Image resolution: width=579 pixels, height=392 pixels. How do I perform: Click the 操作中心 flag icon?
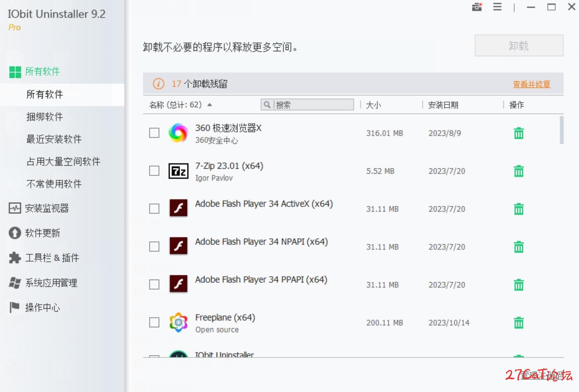coord(15,307)
